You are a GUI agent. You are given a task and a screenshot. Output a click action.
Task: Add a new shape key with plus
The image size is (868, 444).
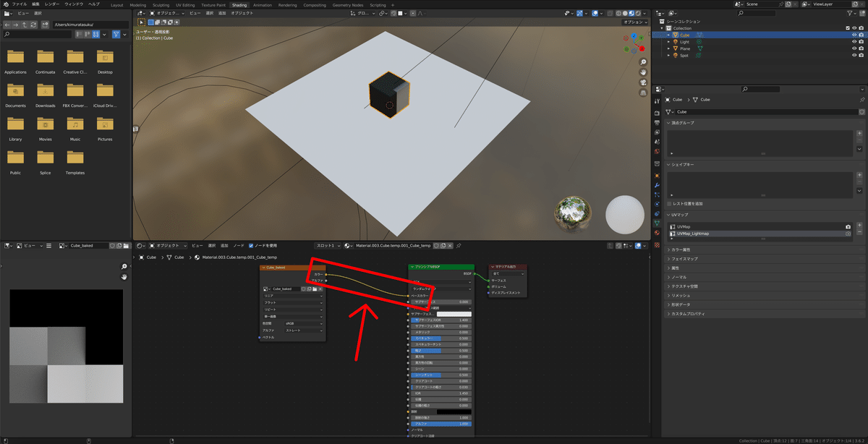(x=859, y=175)
